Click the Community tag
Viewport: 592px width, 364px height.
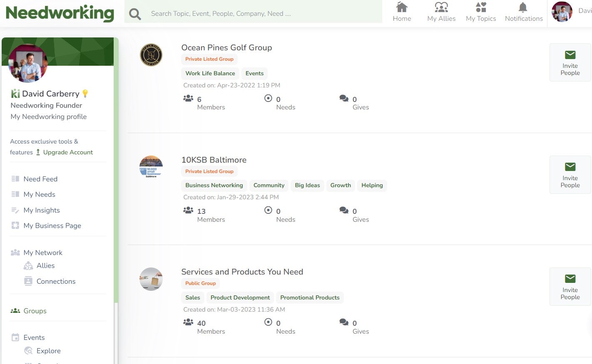click(x=269, y=185)
